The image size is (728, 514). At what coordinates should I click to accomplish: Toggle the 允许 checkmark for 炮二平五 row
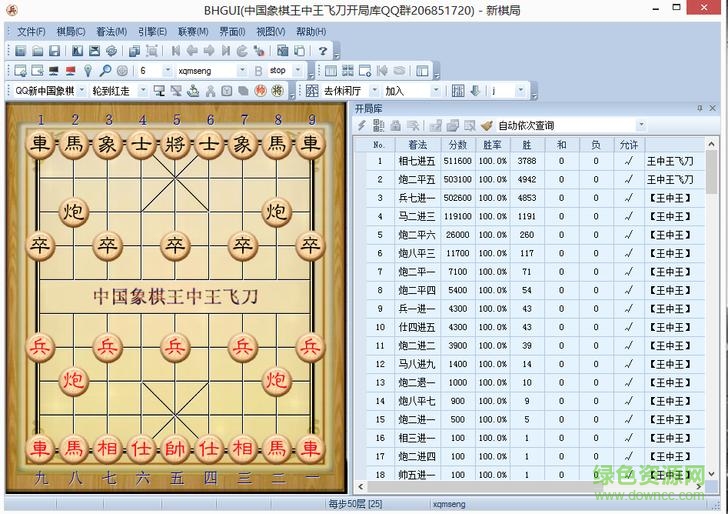[629, 179]
